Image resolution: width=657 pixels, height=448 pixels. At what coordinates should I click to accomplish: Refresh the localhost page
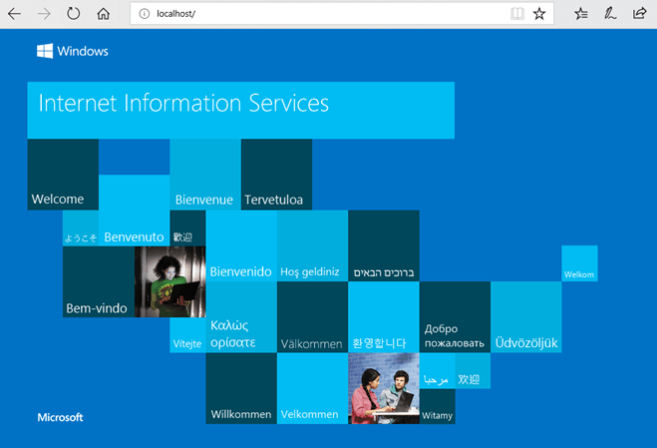[73, 13]
